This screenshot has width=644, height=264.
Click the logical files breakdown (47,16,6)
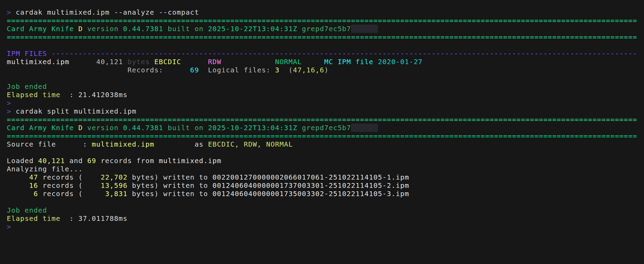[x=308, y=70]
